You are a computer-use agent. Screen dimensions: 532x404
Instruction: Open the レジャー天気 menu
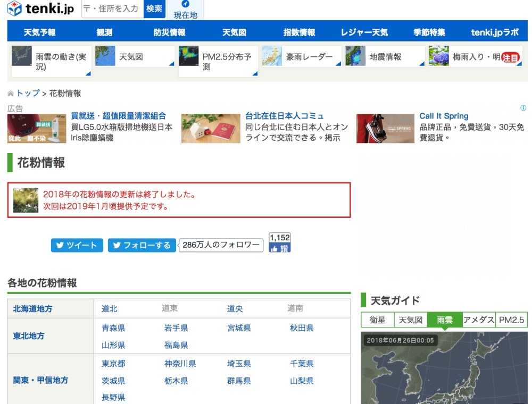tap(364, 32)
